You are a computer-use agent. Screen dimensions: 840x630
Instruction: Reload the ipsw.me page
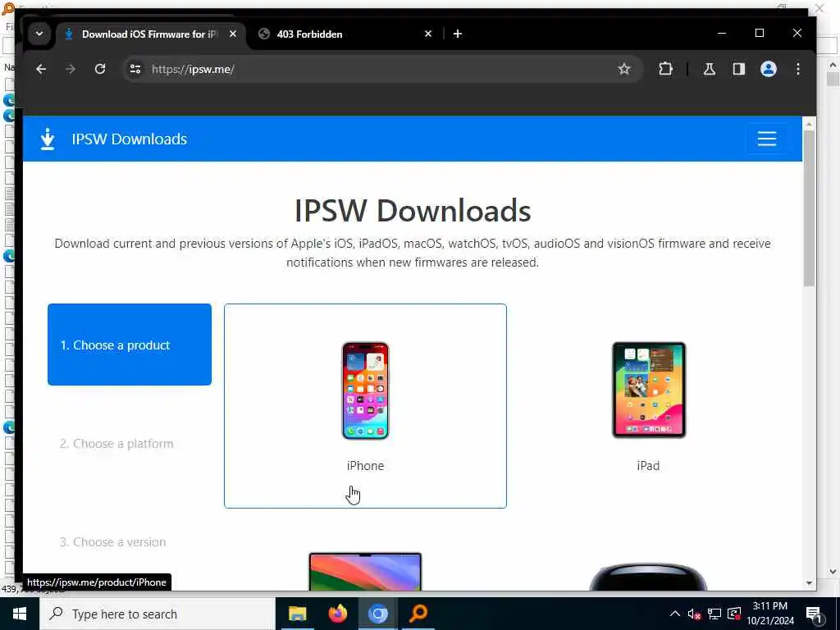click(x=100, y=69)
